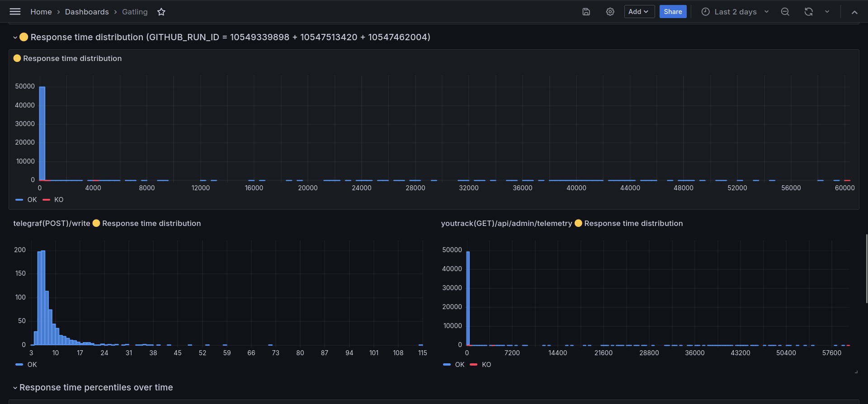Click the Share button
Screen dimensions: 868x404
click(673, 12)
